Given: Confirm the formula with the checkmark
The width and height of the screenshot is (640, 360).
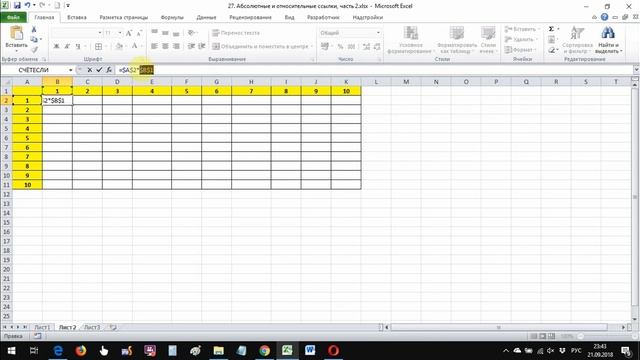Looking at the screenshot, I should click(x=99, y=70).
